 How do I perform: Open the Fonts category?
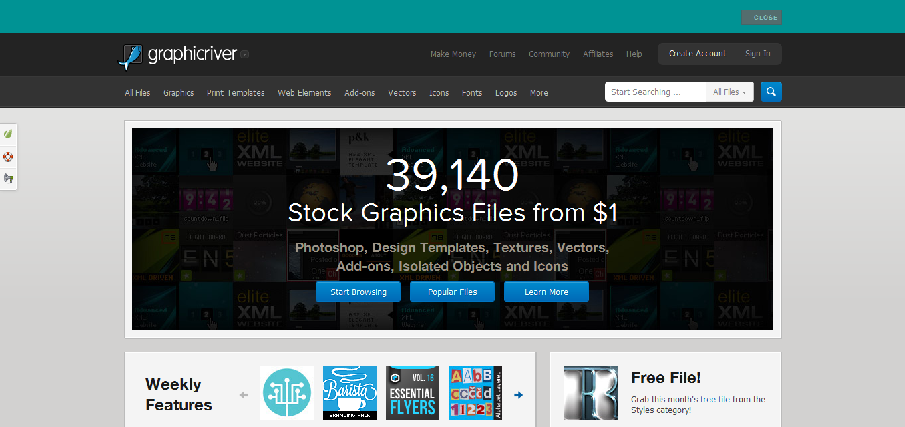pos(472,92)
